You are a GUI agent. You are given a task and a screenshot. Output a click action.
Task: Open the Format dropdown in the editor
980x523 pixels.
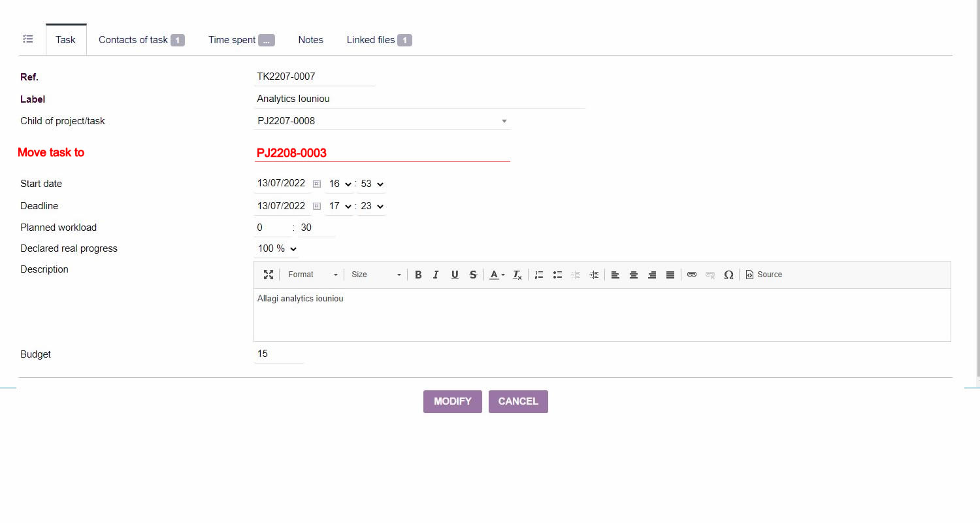(x=312, y=275)
